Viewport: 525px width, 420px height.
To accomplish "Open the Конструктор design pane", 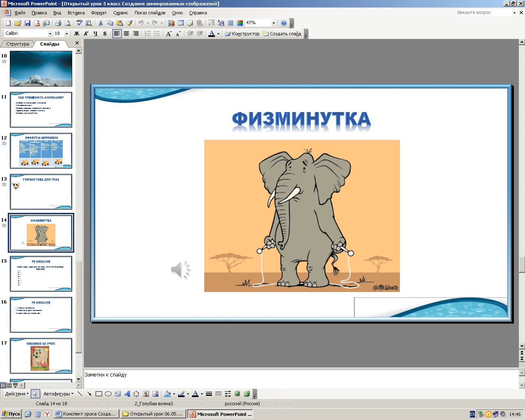I will click(242, 34).
